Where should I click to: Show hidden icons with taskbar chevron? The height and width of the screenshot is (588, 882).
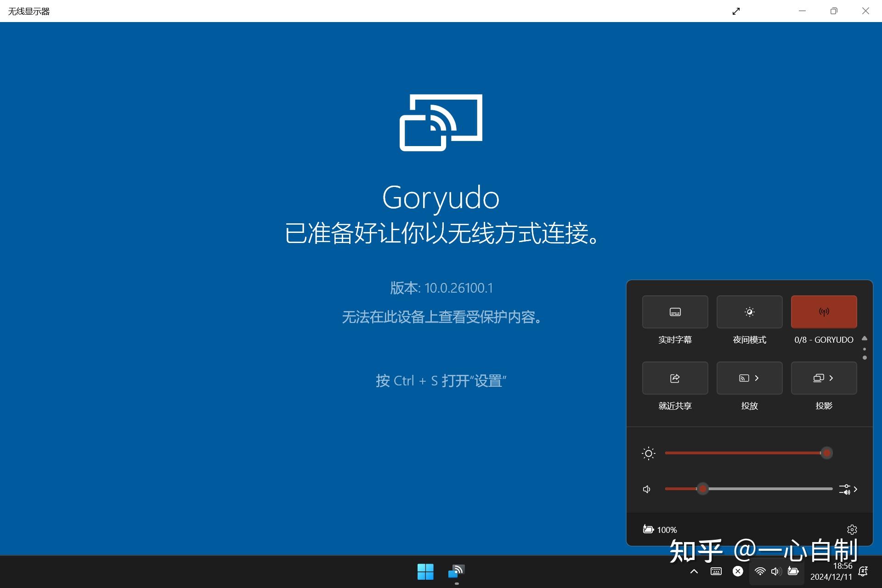coord(694,571)
